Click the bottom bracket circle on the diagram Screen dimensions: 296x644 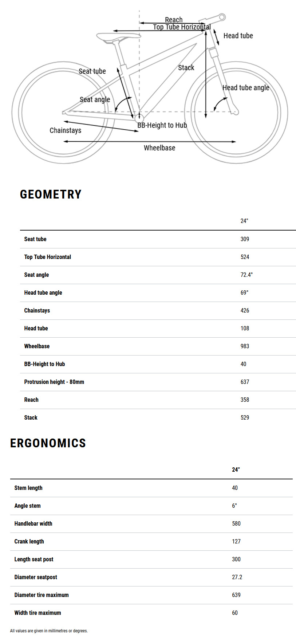tap(139, 118)
